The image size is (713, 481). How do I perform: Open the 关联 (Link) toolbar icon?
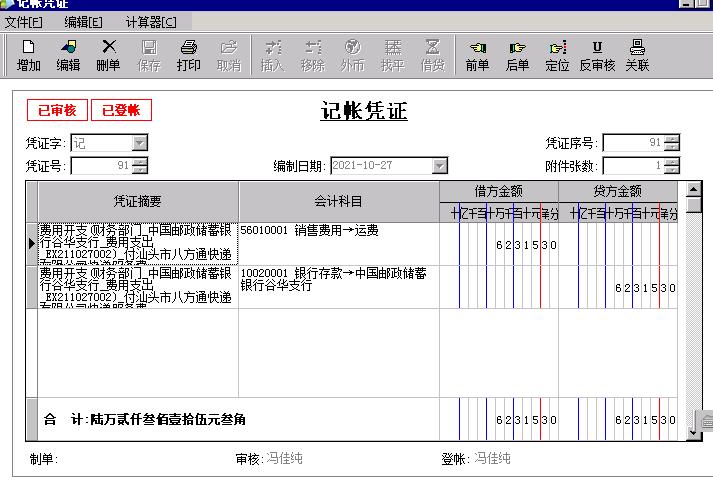click(637, 56)
